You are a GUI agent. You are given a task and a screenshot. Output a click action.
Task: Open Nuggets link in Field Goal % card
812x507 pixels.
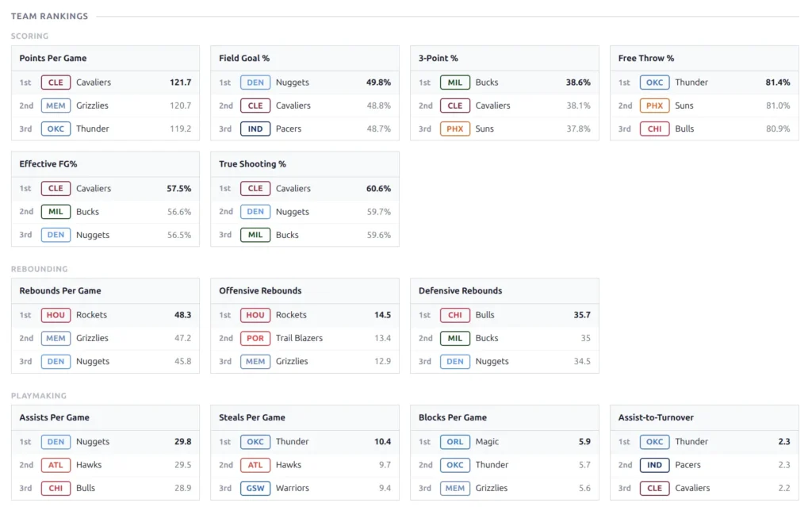[292, 83]
